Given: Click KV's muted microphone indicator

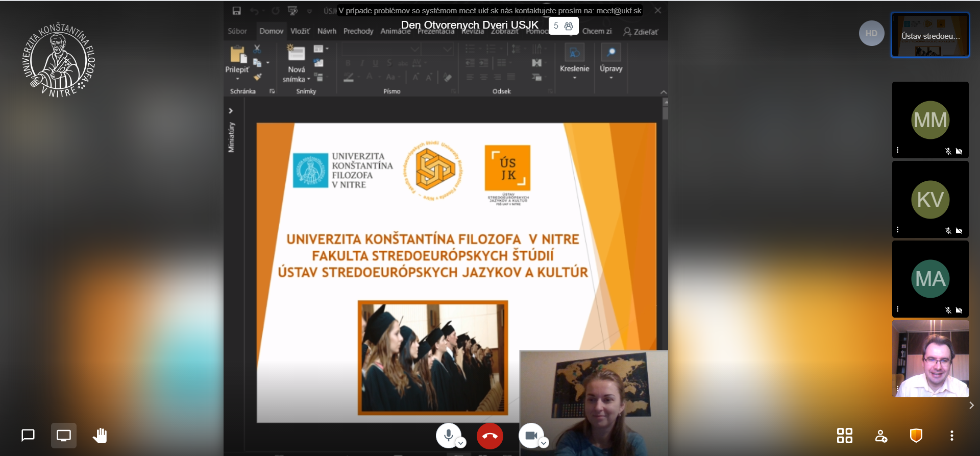Looking at the screenshot, I should point(948,231).
